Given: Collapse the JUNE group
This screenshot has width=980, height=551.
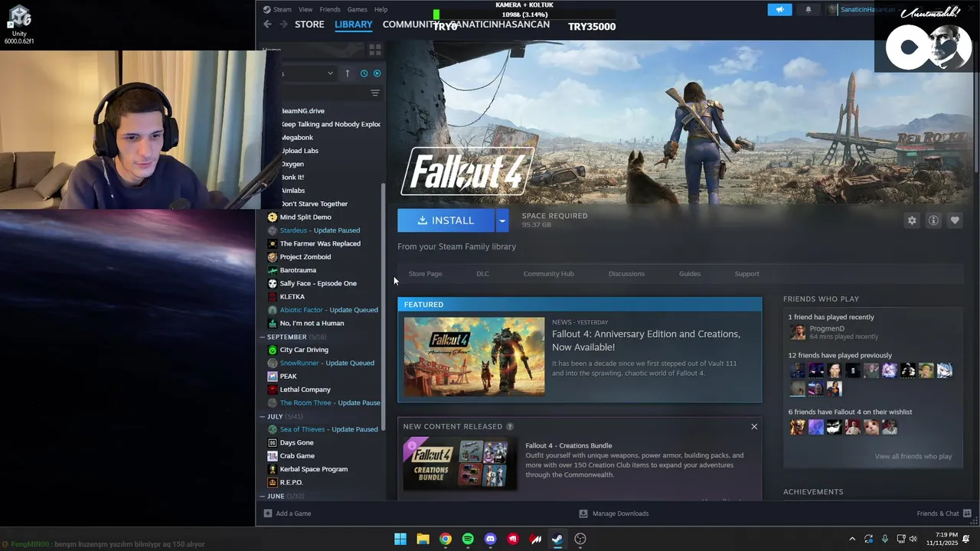Looking at the screenshot, I should tap(263, 496).
